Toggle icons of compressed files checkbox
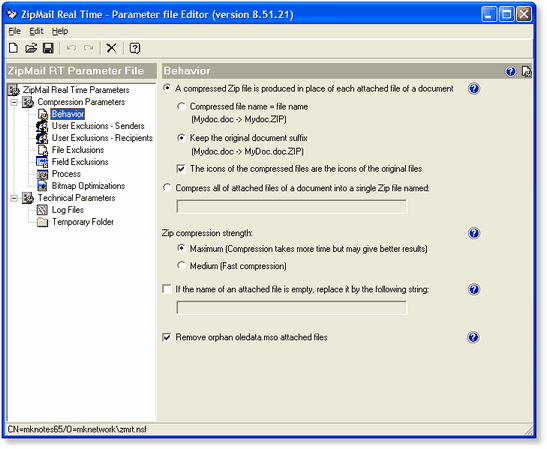The width and height of the screenshot is (547, 449). (x=181, y=169)
